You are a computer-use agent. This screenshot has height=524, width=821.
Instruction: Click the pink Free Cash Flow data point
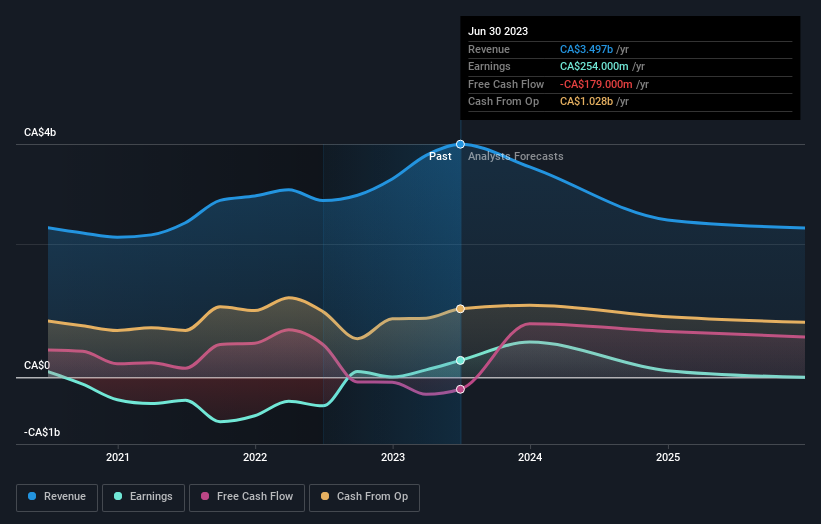pyautogui.click(x=460, y=389)
